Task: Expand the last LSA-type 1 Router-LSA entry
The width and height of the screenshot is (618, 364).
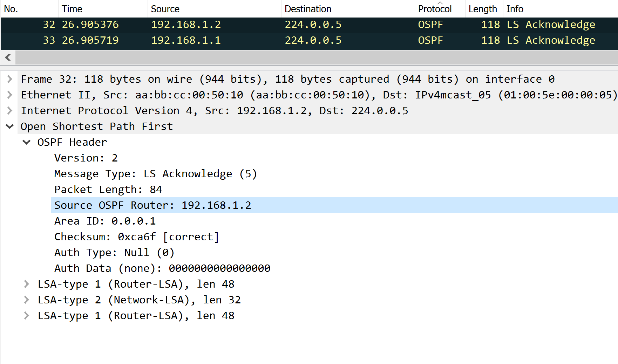Action: click(26, 315)
